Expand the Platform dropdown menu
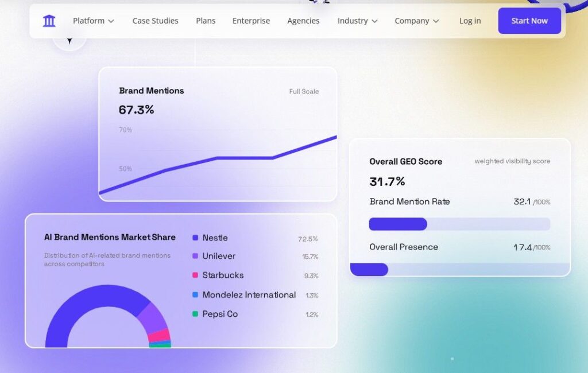This screenshot has height=373, width=588. (94, 21)
